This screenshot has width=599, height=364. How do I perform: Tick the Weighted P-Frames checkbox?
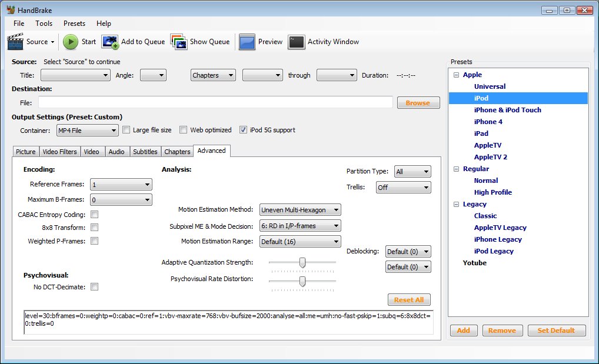94,241
